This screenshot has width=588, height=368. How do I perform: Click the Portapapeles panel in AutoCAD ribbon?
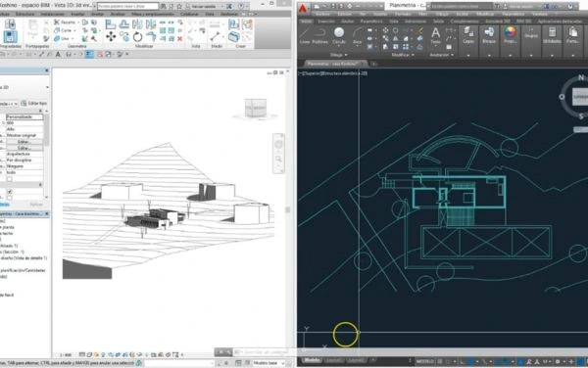(572, 36)
